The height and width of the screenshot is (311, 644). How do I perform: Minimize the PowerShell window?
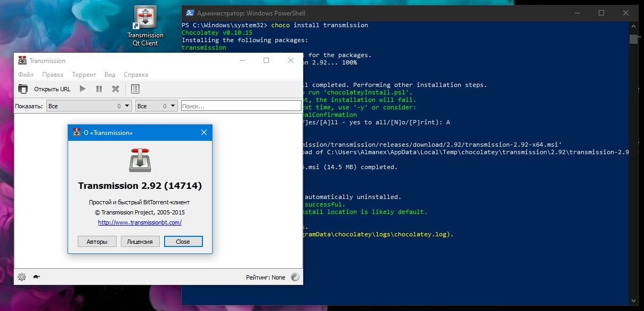[x=577, y=13]
